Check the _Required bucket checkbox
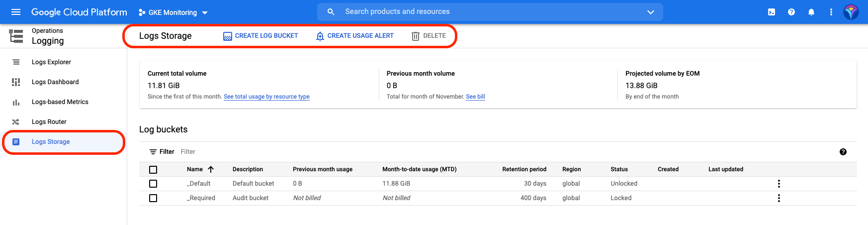This screenshot has width=868, height=225. pyautogui.click(x=153, y=198)
